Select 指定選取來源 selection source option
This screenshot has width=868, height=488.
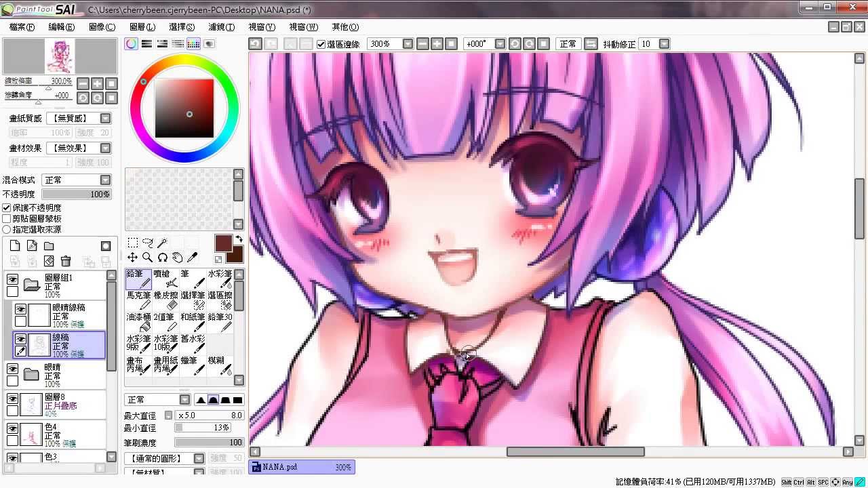click(x=7, y=230)
